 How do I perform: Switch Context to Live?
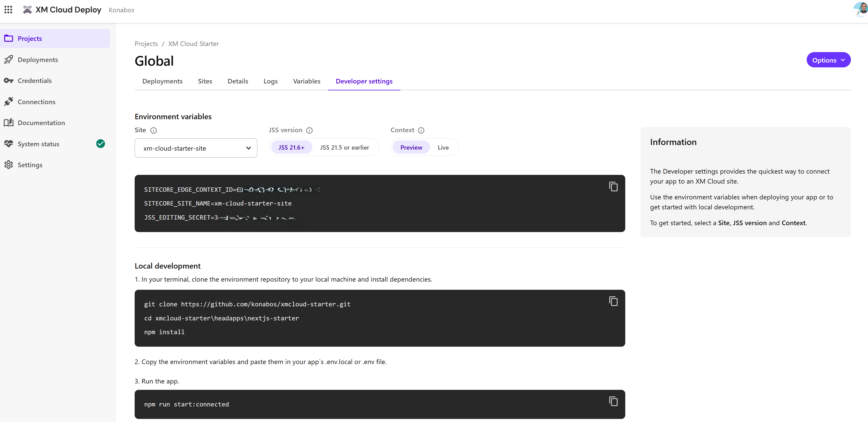443,147
